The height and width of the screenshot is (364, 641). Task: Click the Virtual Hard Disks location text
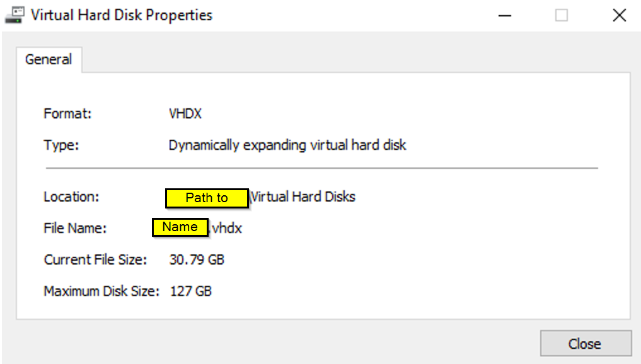point(303,196)
